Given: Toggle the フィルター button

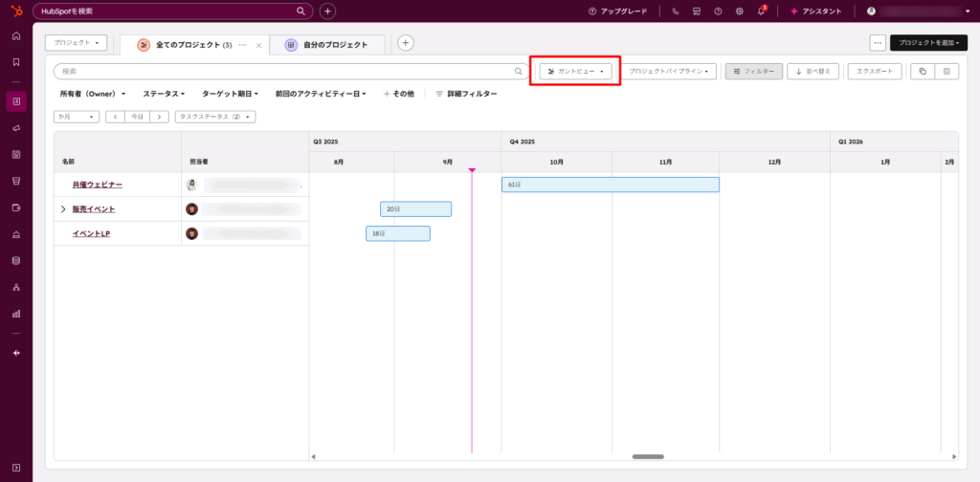Looking at the screenshot, I should [754, 71].
